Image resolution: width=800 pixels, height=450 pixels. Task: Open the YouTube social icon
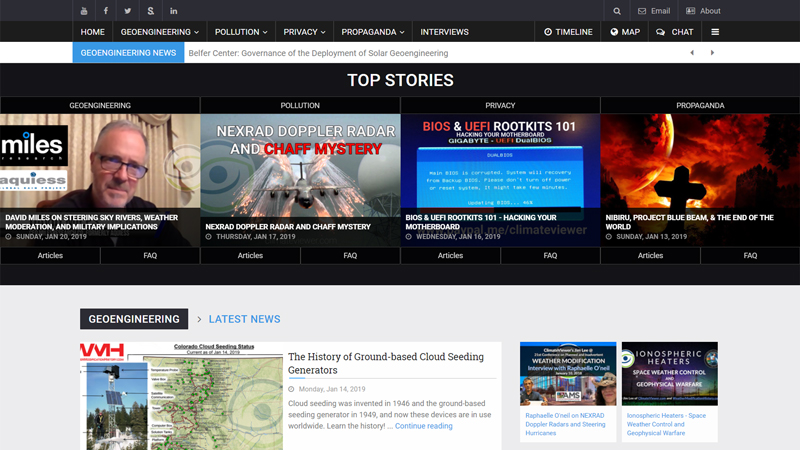pos(84,11)
